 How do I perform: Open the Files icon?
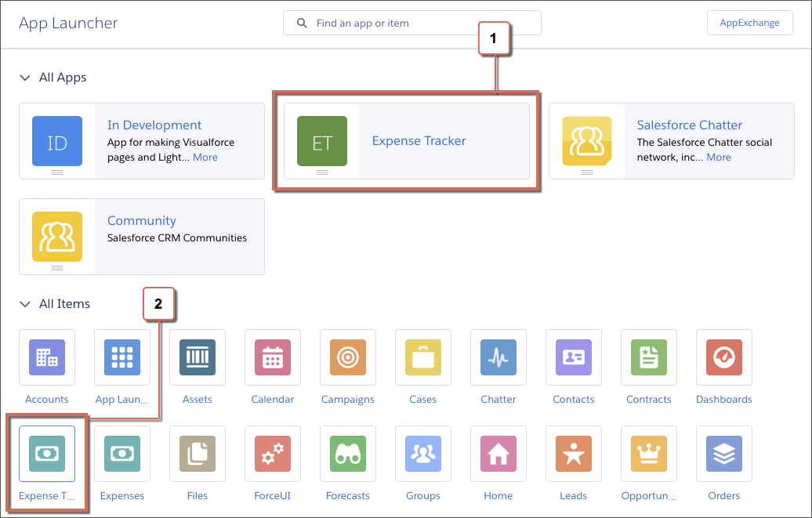[198, 454]
